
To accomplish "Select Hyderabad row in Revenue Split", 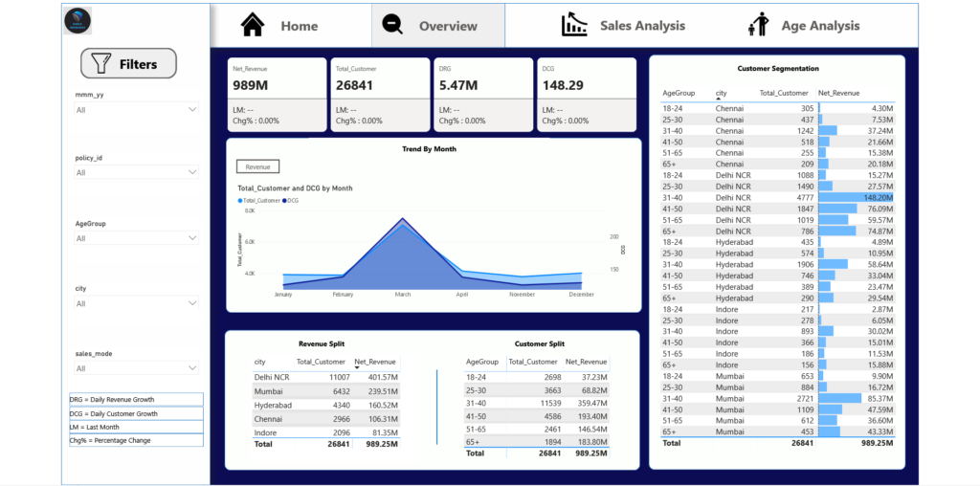I will pos(326,405).
